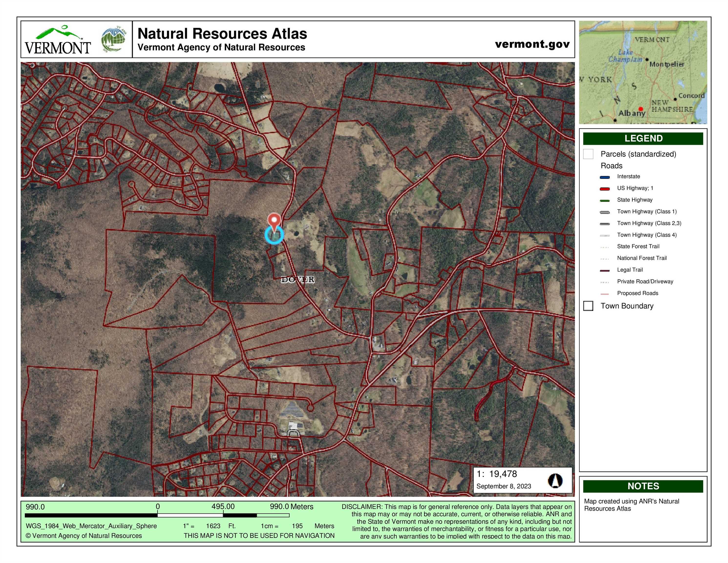
Task: Click the 990.0 Meters scale label
Action: (292, 506)
